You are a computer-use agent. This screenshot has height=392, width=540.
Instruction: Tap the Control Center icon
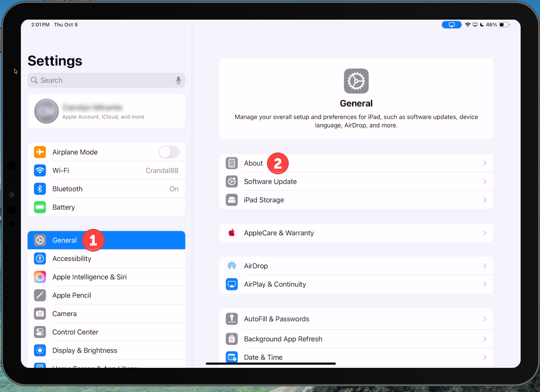point(40,332)
